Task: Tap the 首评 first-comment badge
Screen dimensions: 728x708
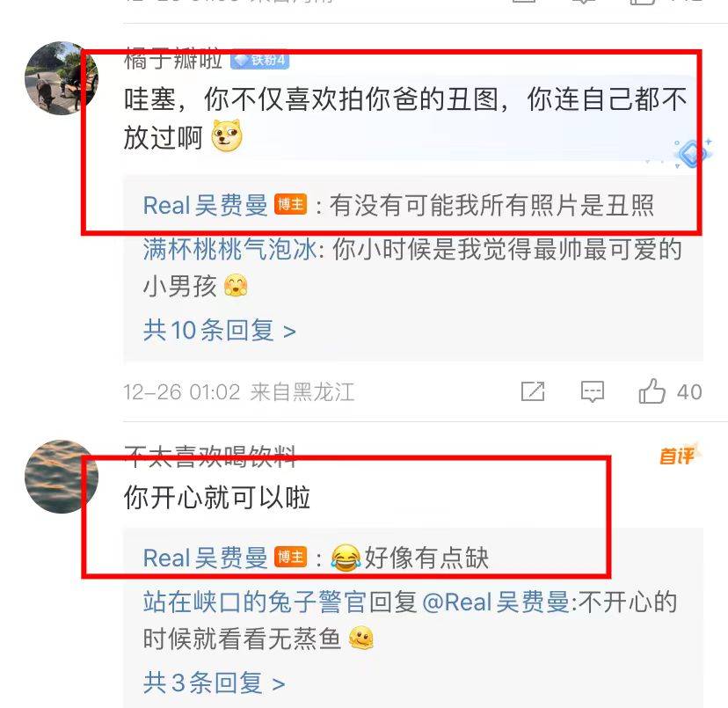Action: [x=680, y=455]
